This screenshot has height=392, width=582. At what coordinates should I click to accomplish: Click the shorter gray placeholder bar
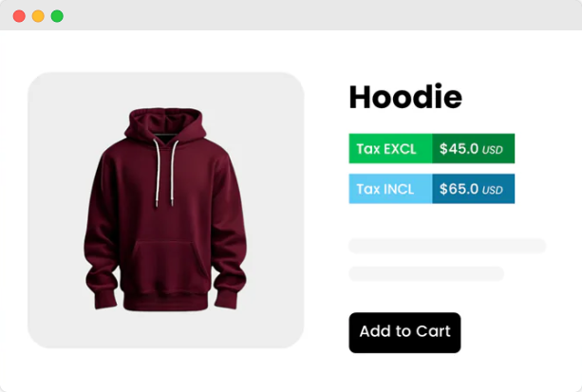[426, 273]
